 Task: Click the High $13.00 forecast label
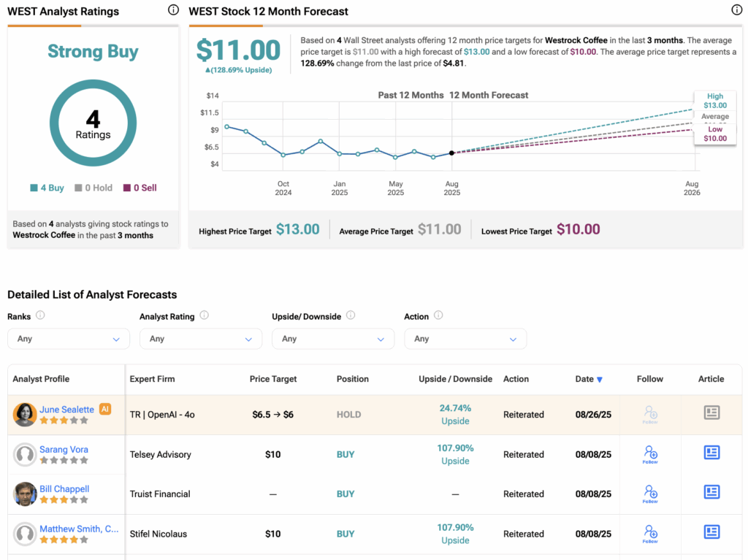coord(715,101)
